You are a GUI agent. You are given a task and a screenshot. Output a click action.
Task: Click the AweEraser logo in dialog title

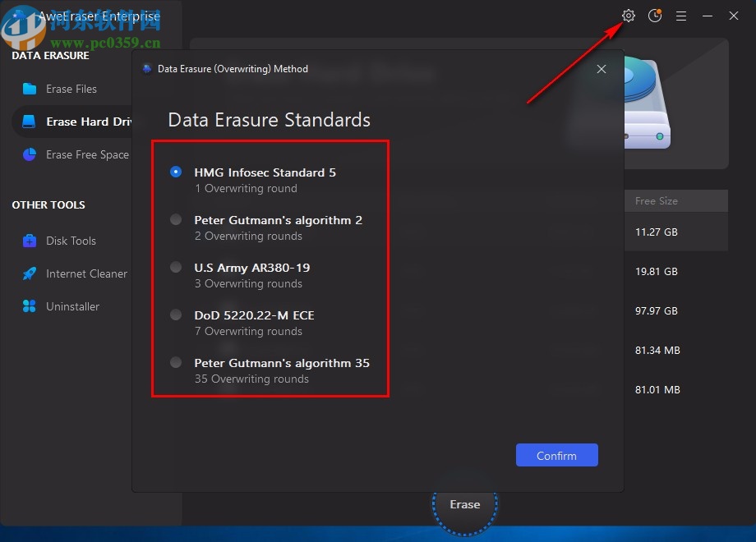(x=147, y=69)
